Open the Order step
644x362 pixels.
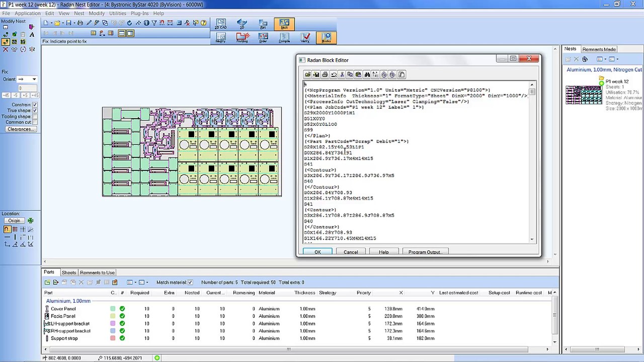[263, 38]
